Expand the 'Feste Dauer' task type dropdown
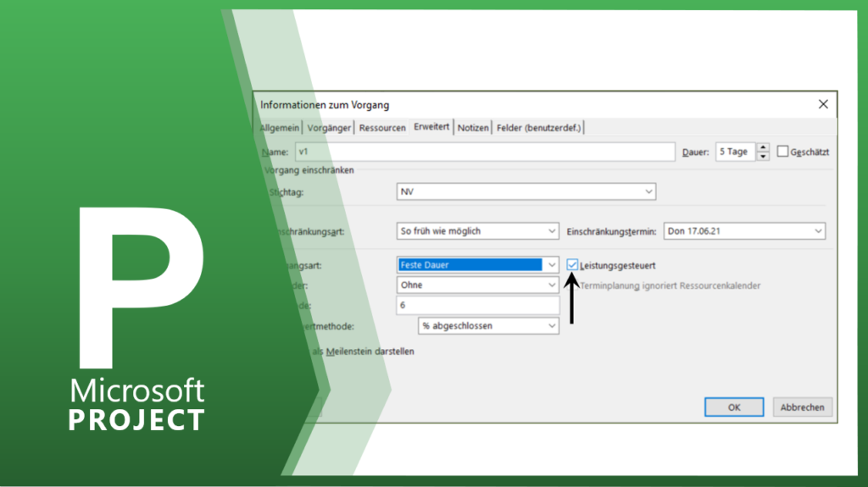Image resolution: width=868 pixels, height=487 pixels. point(477,264)
